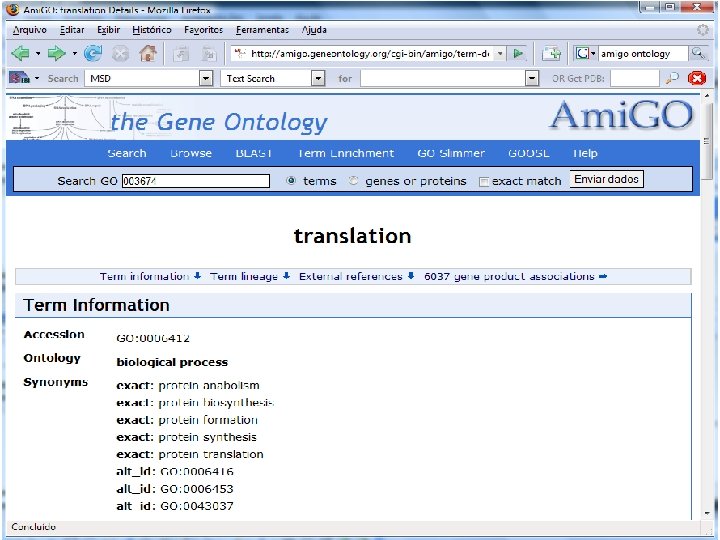Click the alt_id GO:0043037
720x540 pixels.
pos(197,506)
